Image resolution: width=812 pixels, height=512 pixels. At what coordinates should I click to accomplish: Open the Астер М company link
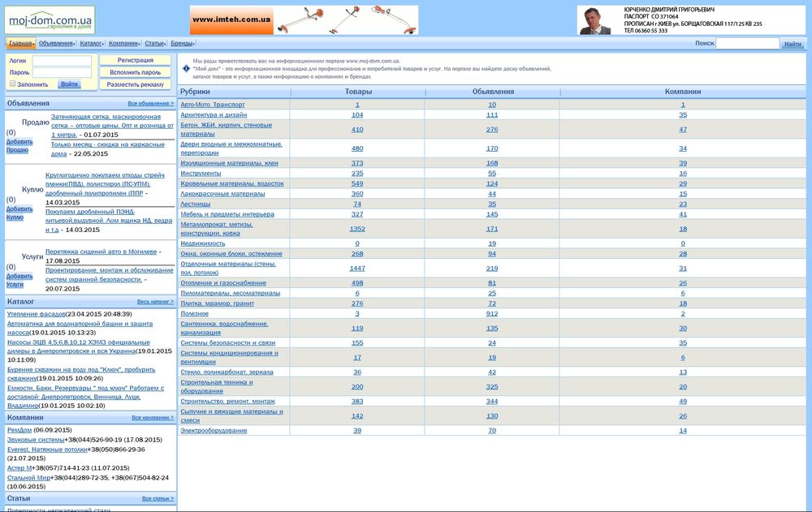pos(19,467)
